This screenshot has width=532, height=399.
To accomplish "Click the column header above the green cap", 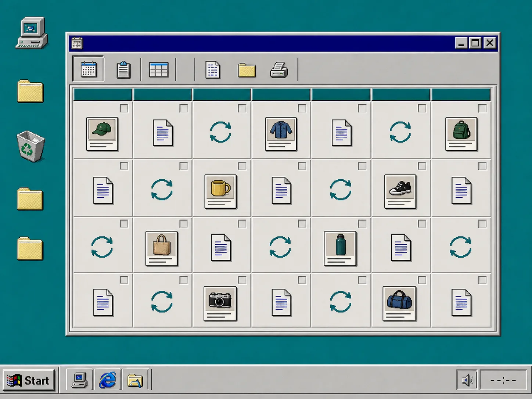I will (103, 95).
